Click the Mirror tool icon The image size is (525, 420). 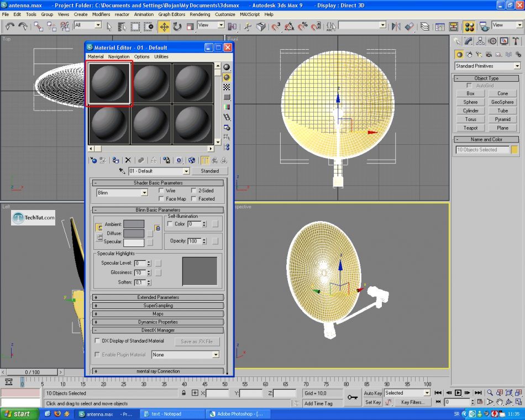(x=396, y=27)
